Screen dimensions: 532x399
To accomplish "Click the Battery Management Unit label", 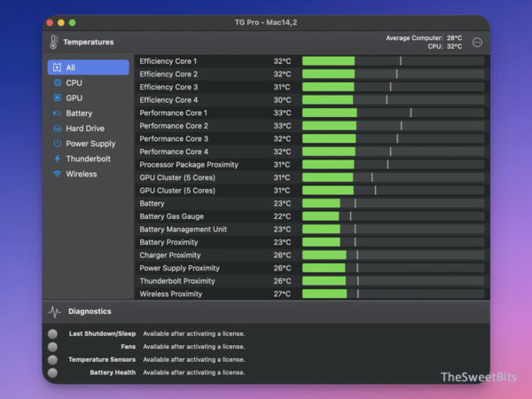I will (184, 230).
